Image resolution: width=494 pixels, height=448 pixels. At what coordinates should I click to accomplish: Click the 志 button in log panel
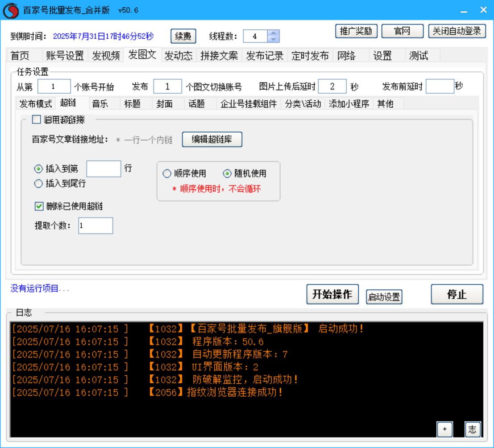[473, 429]
